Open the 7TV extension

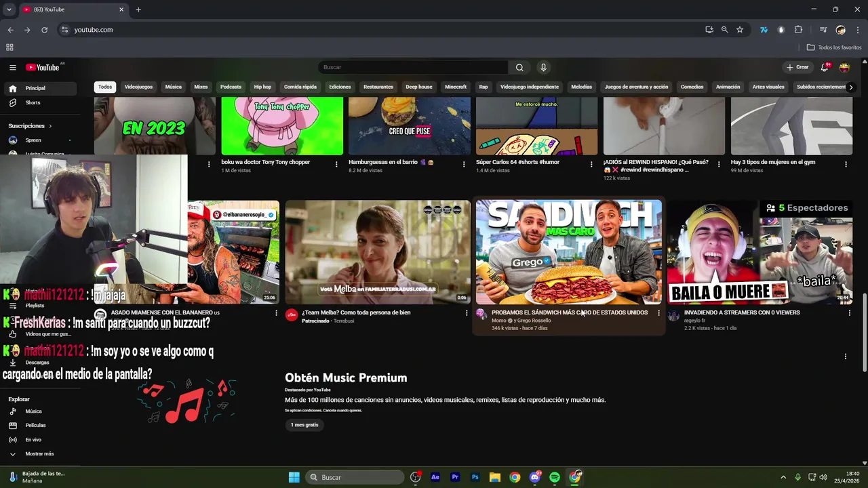[764, 30]
